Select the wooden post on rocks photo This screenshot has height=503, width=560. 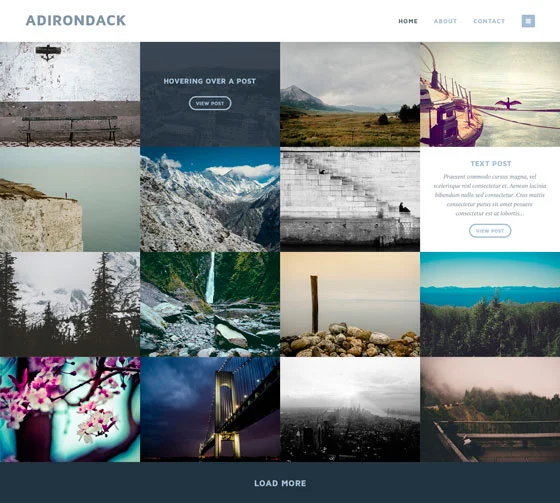(350, 304)
